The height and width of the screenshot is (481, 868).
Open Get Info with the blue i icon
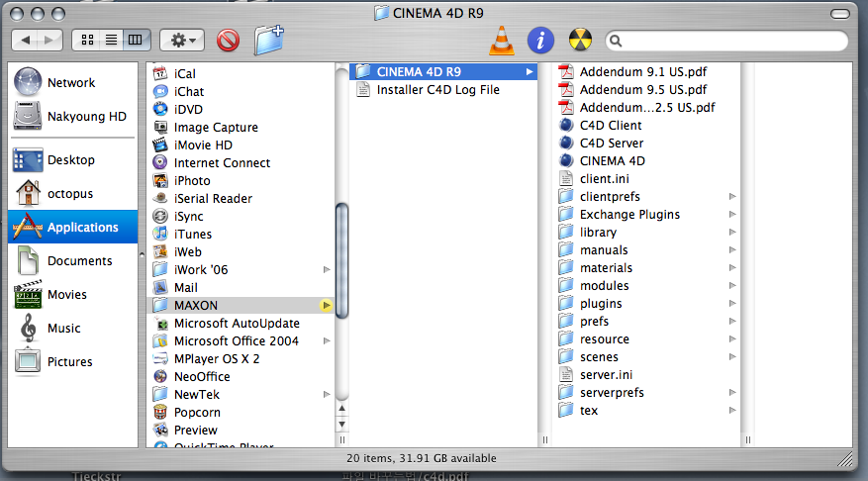click(x=540, y=40)
